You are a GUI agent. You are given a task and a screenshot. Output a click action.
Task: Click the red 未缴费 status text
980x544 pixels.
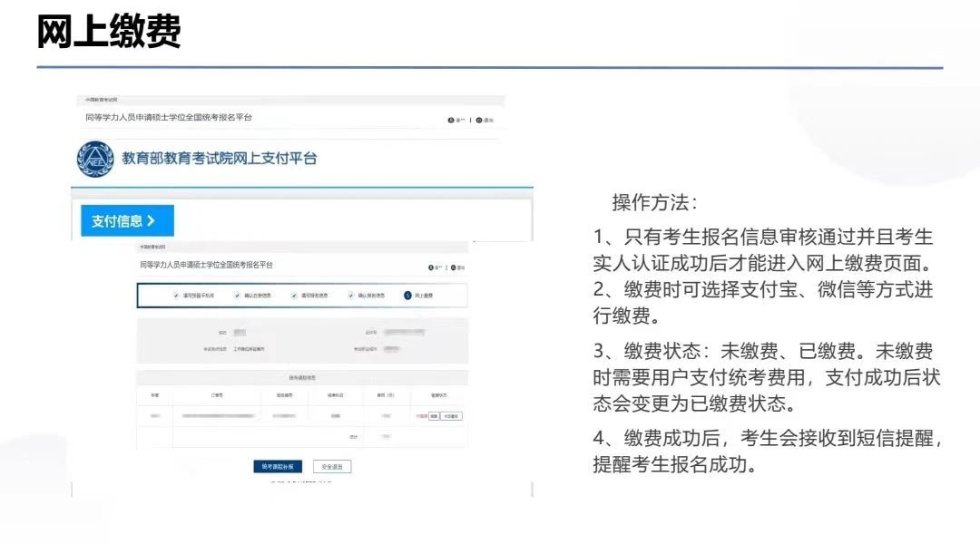(x=422, y=416)
